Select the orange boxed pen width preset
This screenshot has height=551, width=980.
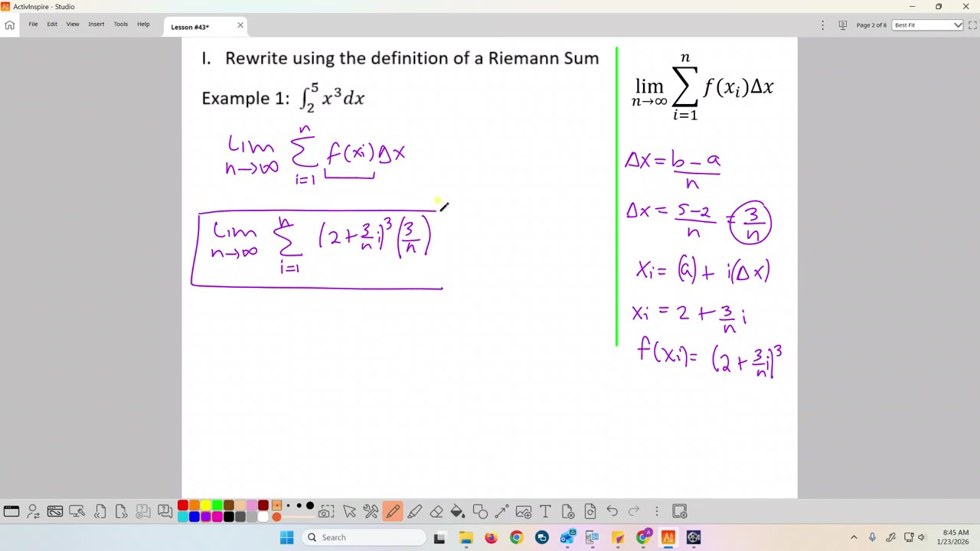coord(276,505)
